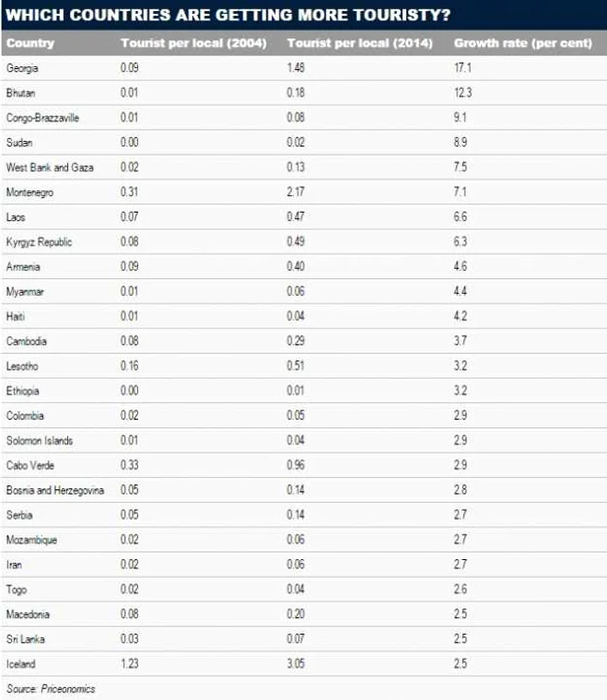Image resolution: width=607 pixels, height=700 pixels.
Task: Click Iceland's 2014 value 3.05
Action: [296, 664]
